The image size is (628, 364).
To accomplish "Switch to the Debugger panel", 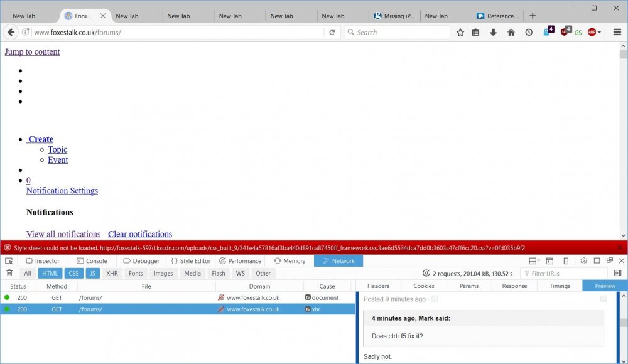I will [x=141, y=260].
